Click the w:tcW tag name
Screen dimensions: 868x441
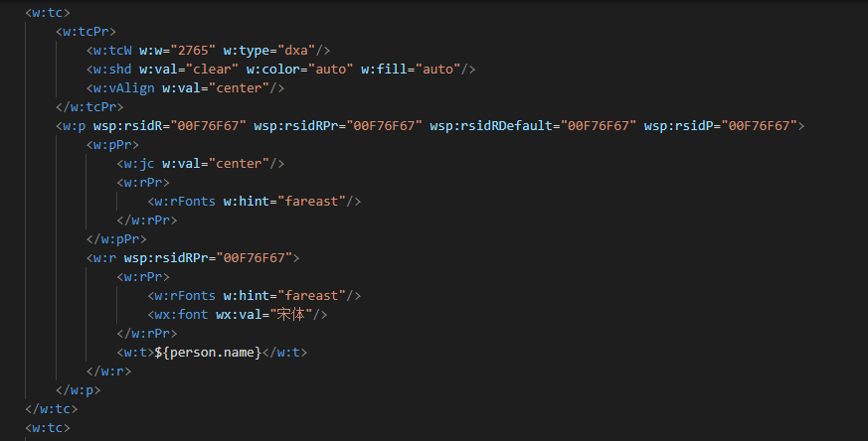click(113, 50)
